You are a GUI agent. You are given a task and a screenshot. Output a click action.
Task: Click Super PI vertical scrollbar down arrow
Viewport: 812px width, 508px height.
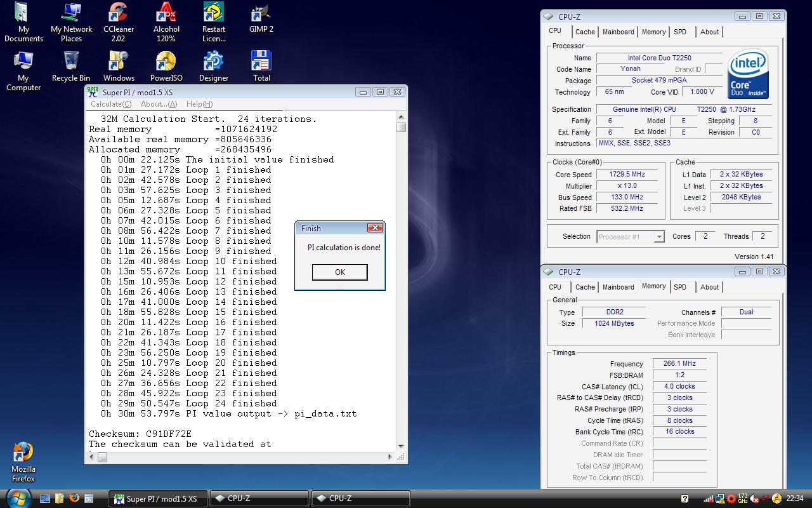click(401, 446)
